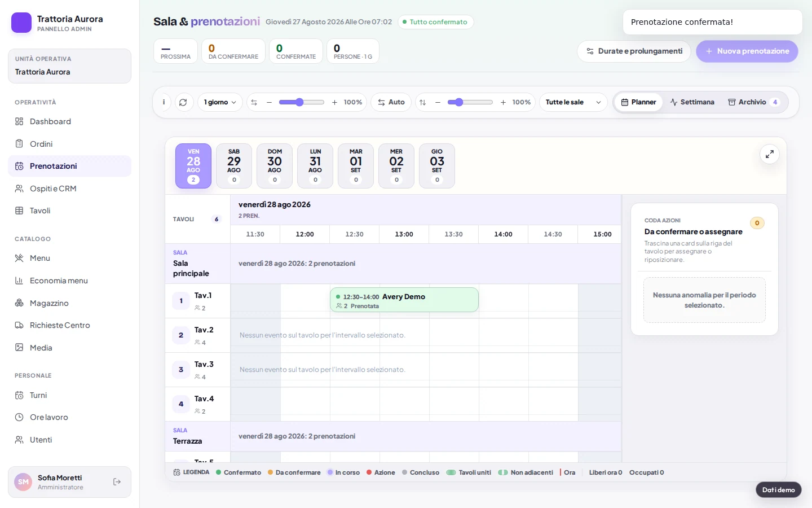812x508 pixels.
Task: Click the Terrazza room header
Action: [197, 436]
